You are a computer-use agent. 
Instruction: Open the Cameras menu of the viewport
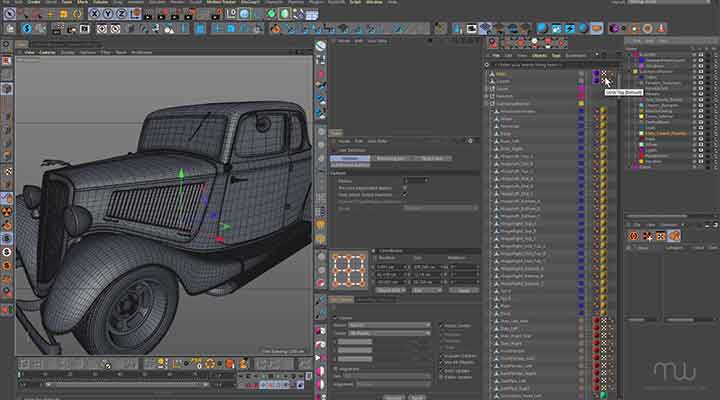pyautogui.click(x=47, y=52)
